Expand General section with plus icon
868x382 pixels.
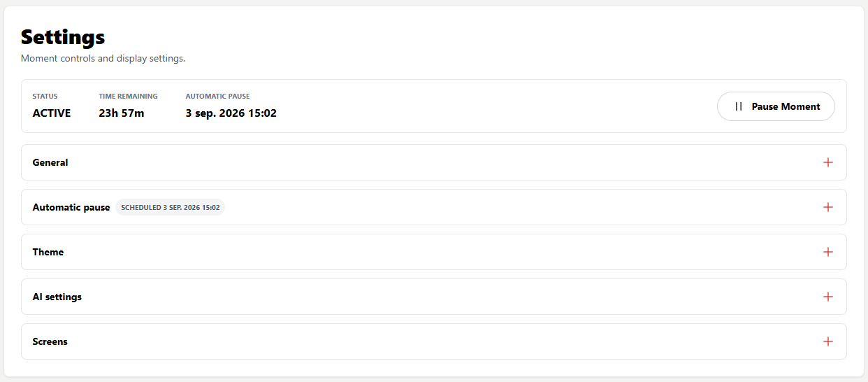[828, 162]
